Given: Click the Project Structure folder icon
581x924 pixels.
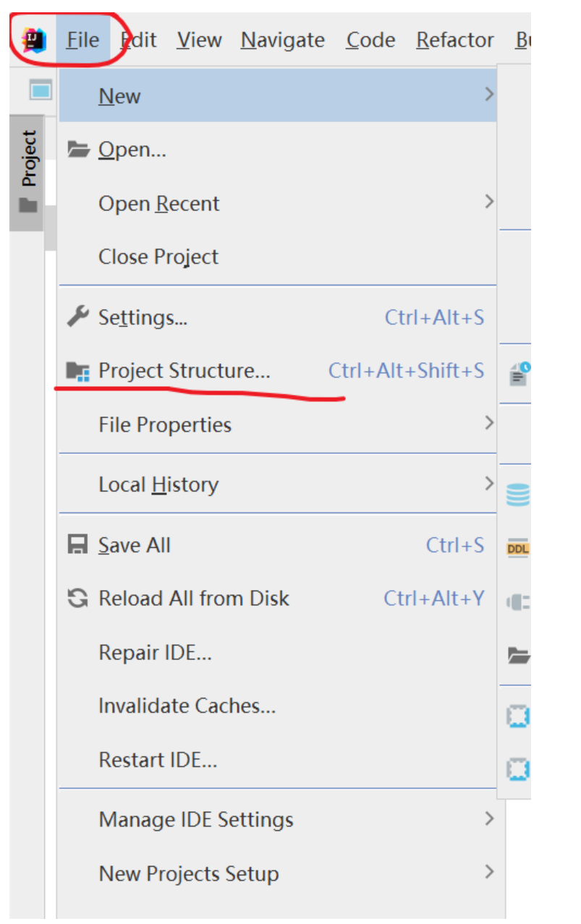Looking at the screenshot, I should click(x=77, y=372).
